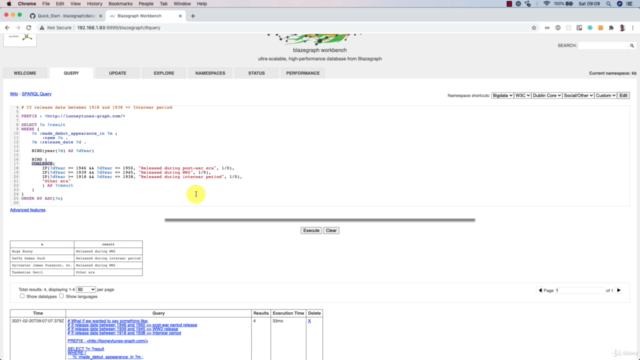
Task: Click the namespace shortcuts Edit button
Action: (623, 96)
